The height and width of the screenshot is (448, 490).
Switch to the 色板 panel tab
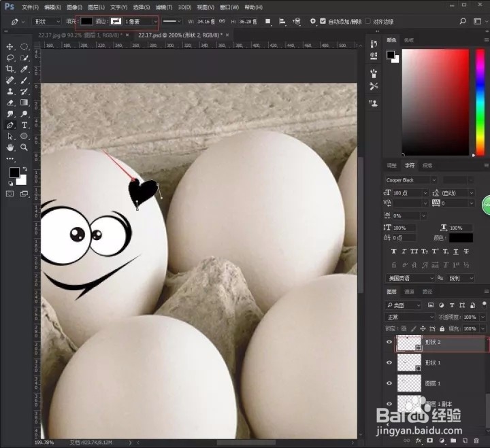[x=409, y=40]
